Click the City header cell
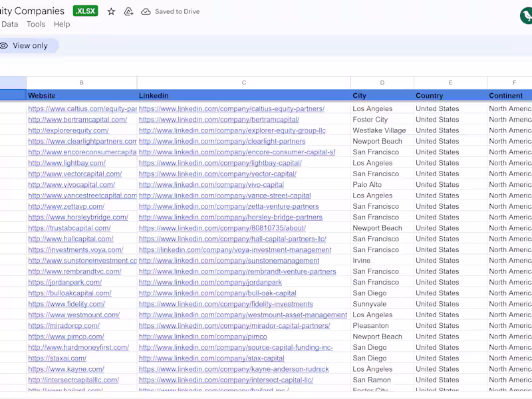 [x=382, y=96]
